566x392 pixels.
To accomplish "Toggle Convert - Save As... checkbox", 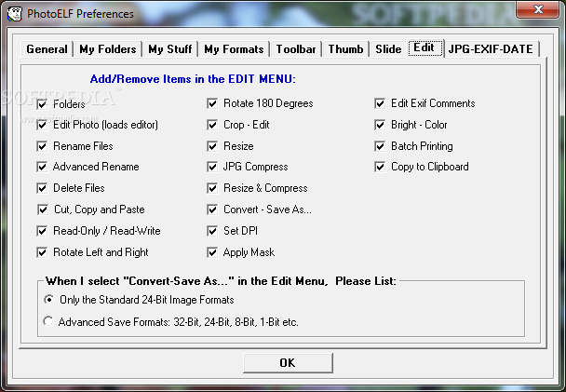I will 212,210.
